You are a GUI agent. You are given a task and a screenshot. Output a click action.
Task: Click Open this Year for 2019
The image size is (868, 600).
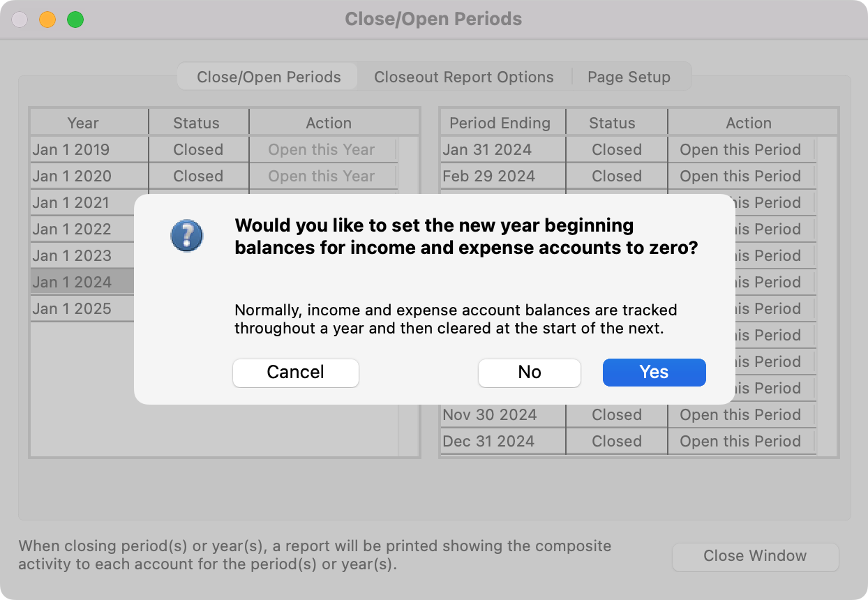click(x=322, y=150)
